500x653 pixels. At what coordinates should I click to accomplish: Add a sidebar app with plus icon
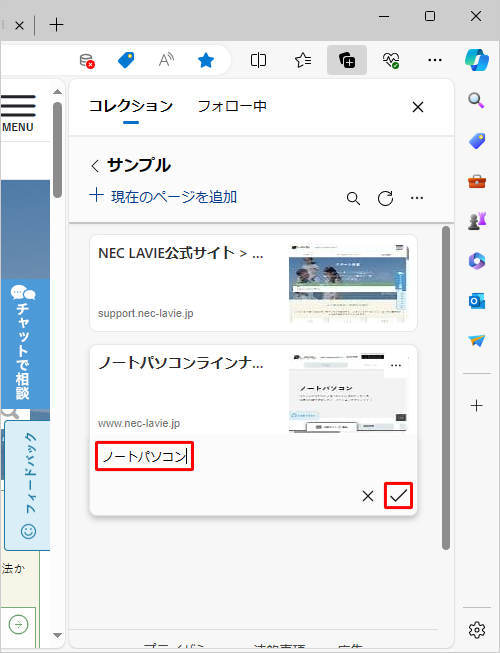tap(477, 405)
